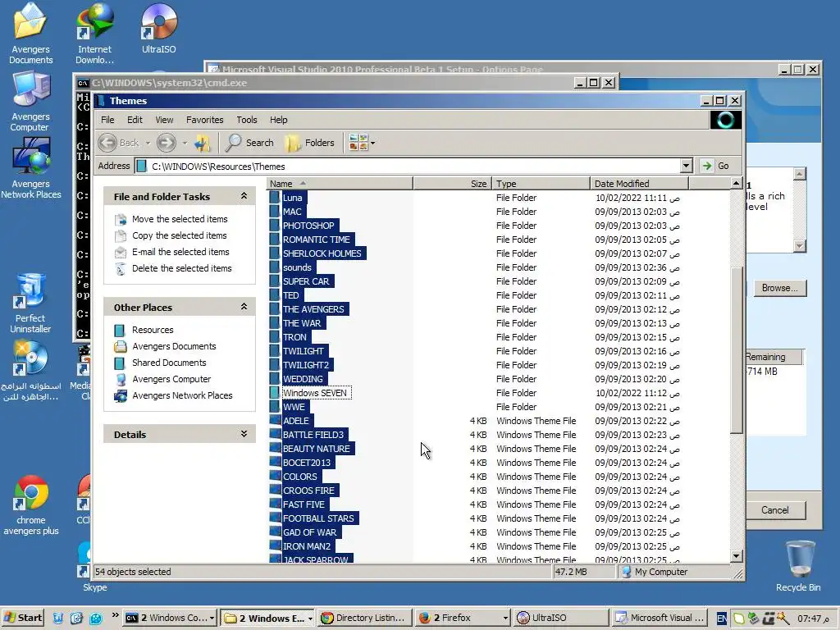This screenshot has width=840, height=630.
Task: Select the Avengers Computer desktop icon
Action: click(30, 102)
